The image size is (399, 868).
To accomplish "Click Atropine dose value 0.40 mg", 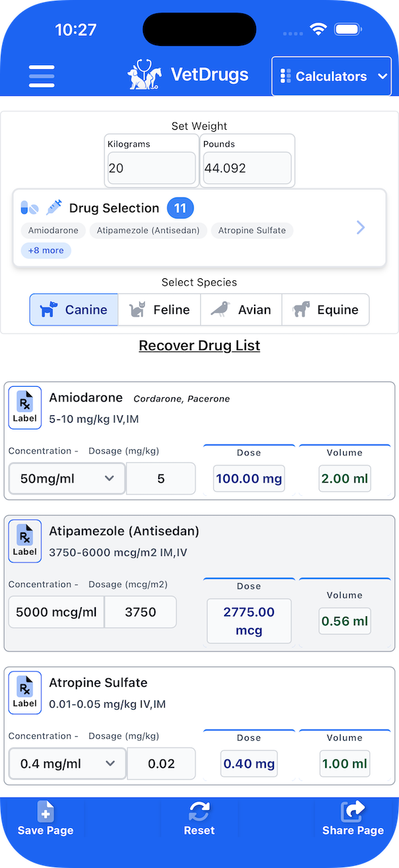I will 249,763.
